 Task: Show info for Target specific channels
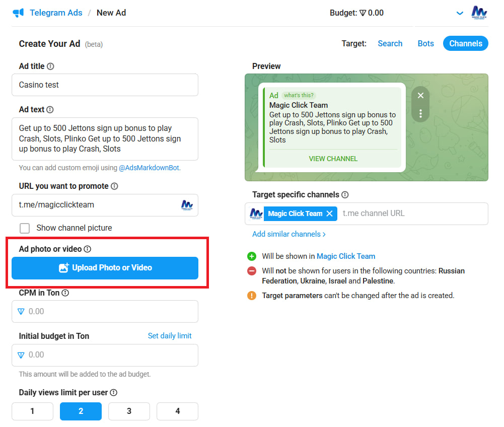click(x=345, y=194)
